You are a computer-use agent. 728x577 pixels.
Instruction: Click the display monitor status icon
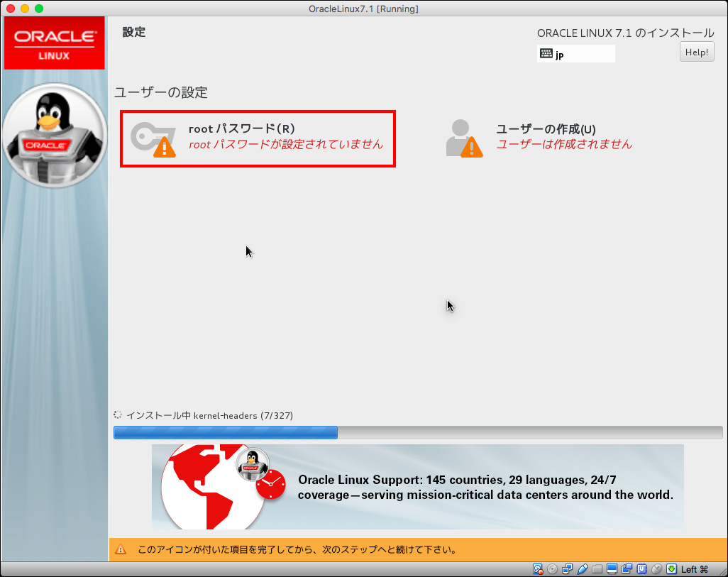coord(612,569)
